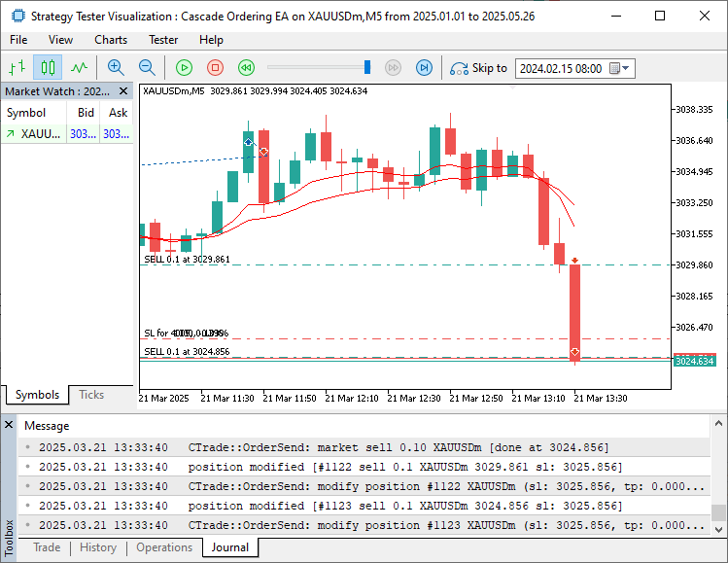Open the Tester menu
This screenshot has height=563, width=728.
click(x=163, y=40)
